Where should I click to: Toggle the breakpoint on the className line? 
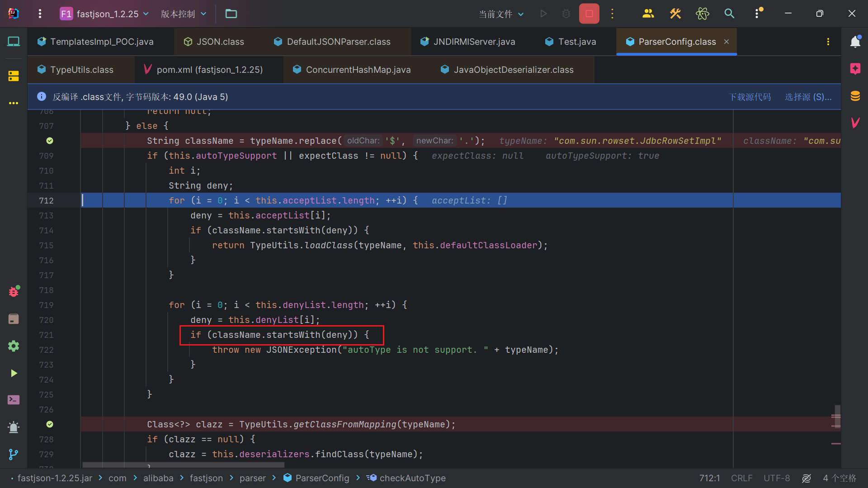50,141
